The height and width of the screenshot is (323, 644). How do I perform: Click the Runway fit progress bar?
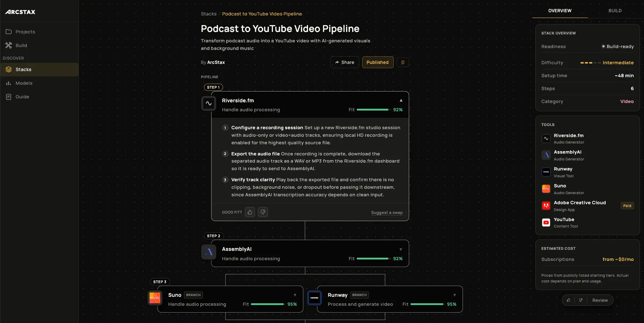click(427, 304)
